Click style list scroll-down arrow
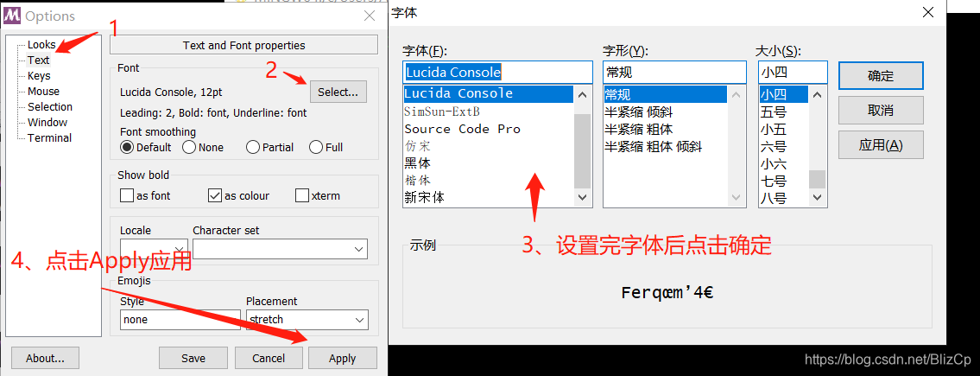 point(737,198)
